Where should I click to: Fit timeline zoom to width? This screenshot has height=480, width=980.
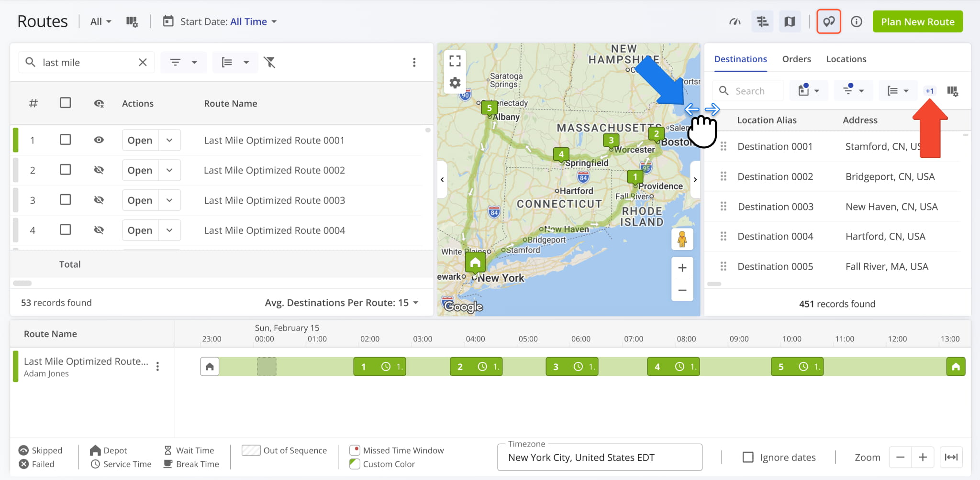click(x=951, y=457)
